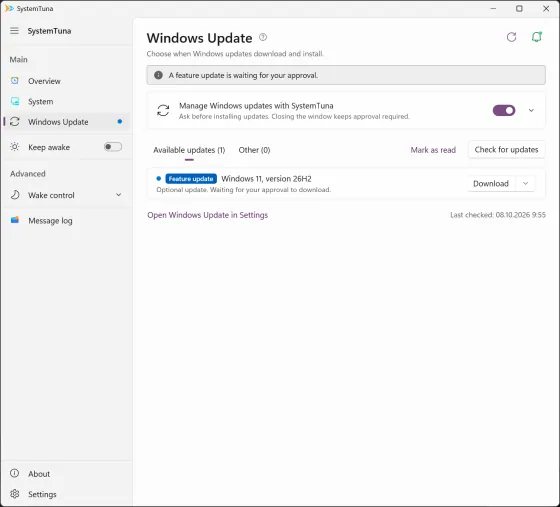560x507 pixels.
Task: Open the notifications bell icon
Action: point(536,37)
